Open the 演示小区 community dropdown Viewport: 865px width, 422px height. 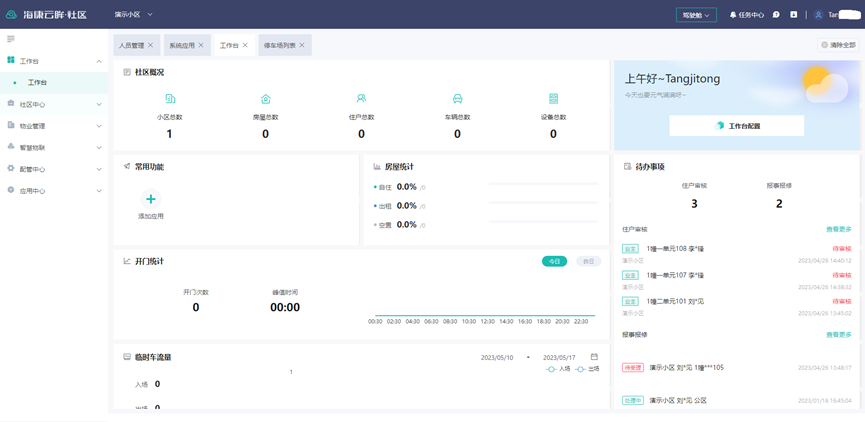click(x=133, y=15)
